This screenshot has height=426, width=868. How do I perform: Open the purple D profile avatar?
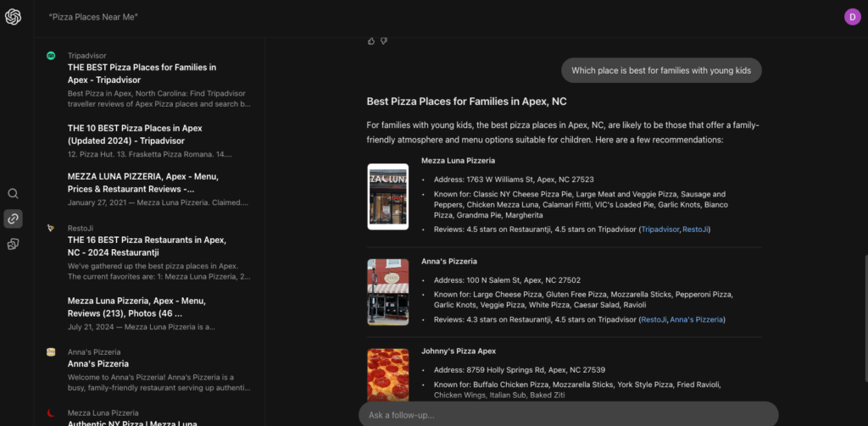(853, 17)
